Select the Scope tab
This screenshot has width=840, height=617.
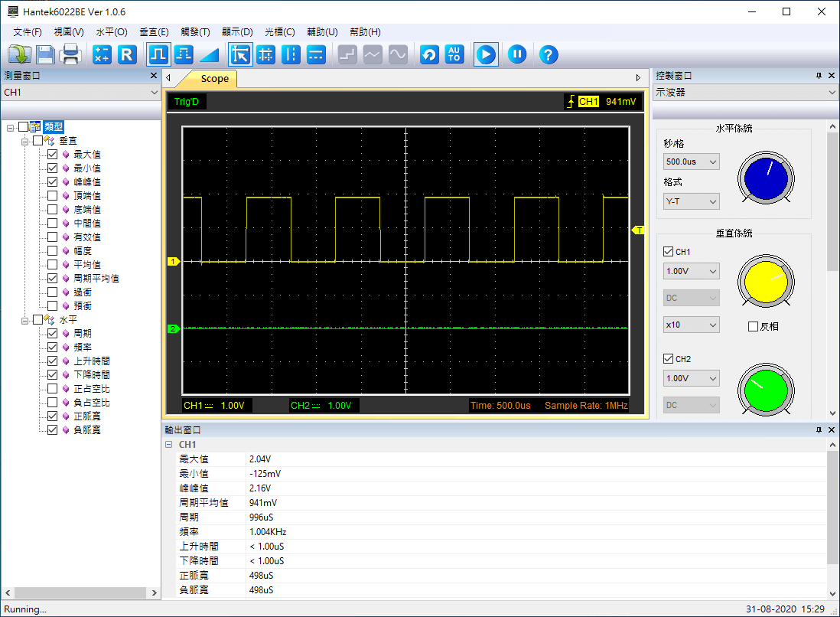pyautogui.click(x=214, y=79)
